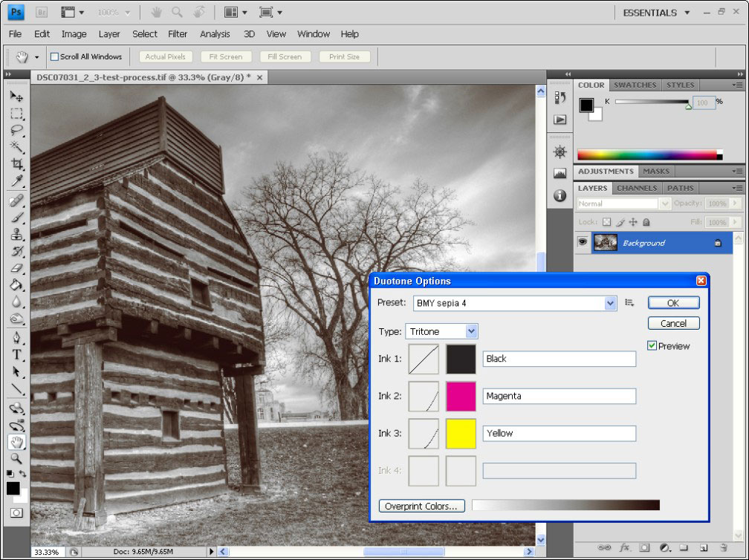Edit the Ink 2 name field labeled Magenta
Image resolution: width=749 pixels, height=560 pixels.
pos(559,396)
